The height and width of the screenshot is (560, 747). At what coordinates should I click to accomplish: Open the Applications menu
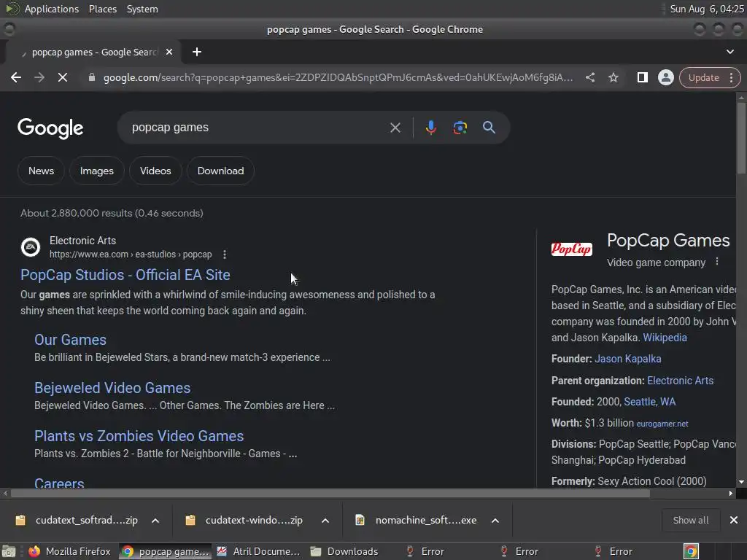click(52, 9)
